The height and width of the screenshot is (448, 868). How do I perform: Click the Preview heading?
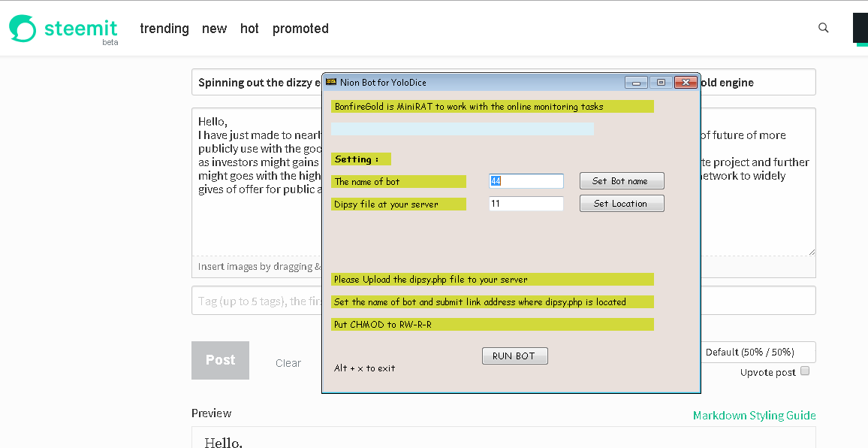(212, 413)
